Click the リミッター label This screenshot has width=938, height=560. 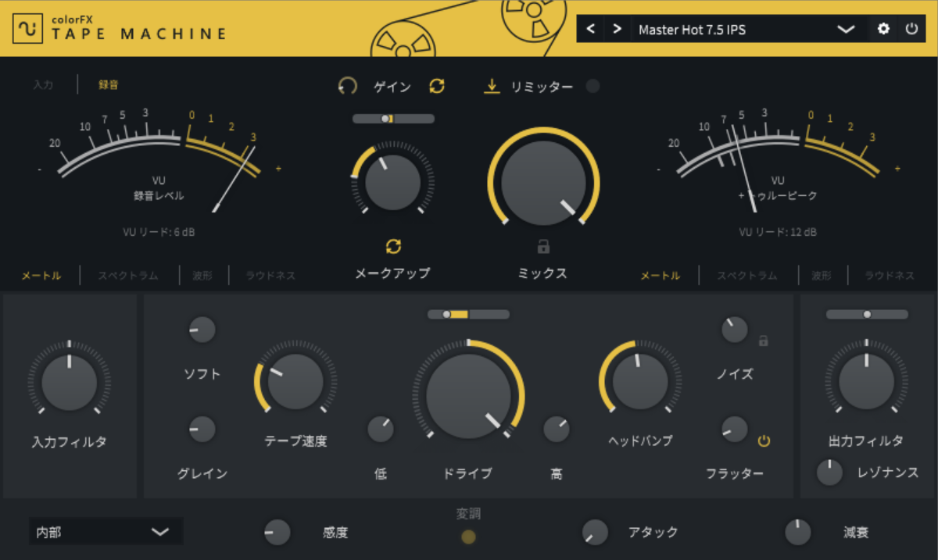click(542, 87)
